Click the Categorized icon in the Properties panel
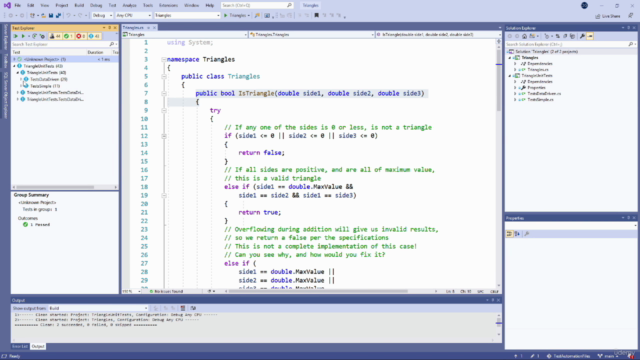Image resolution: width=640 pixels, height=360 pixels. [509, 234]
